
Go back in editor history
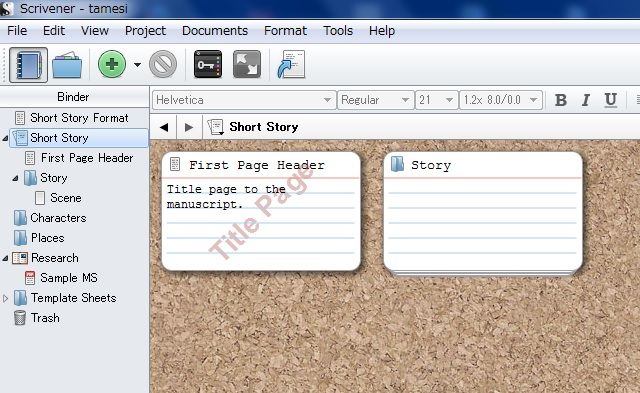pos(164,127)
